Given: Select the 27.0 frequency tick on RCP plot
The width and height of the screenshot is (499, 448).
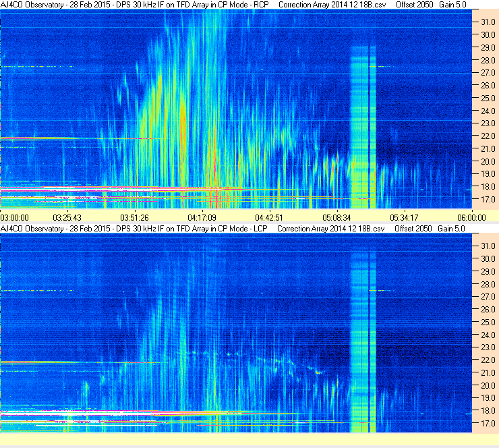Looking at the screenshot, I should (488, 73).
